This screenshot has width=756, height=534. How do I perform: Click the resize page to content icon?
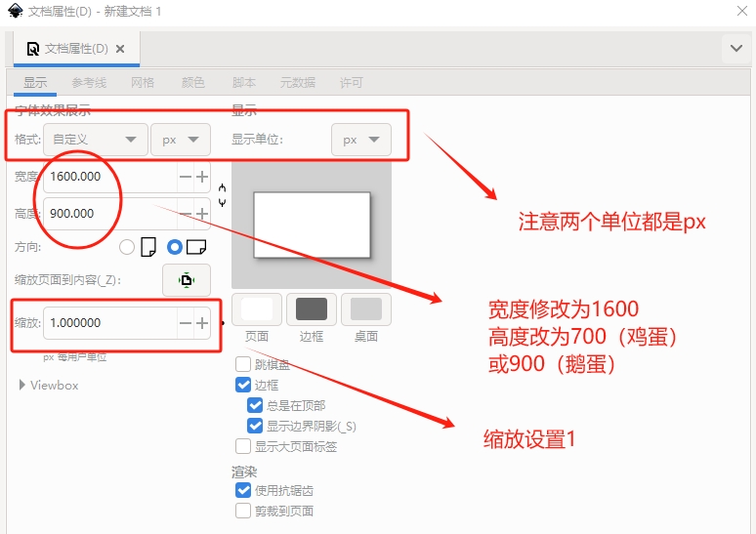[186, 280]
